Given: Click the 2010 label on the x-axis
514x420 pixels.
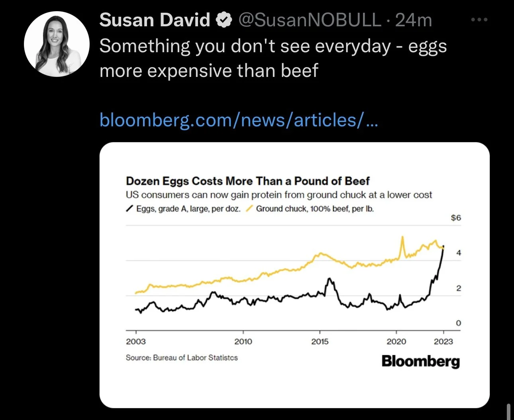Looking at the screenshot, I should pos(243,341).
